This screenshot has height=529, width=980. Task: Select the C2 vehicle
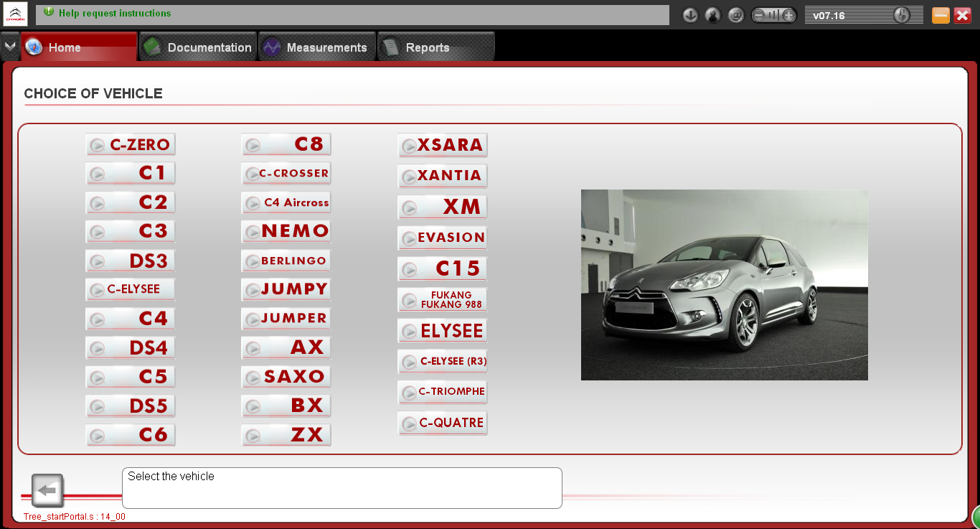131,203
